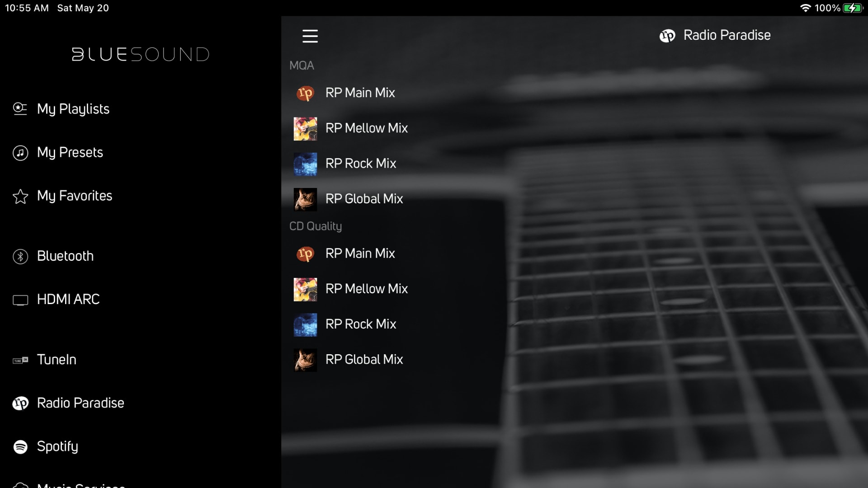
Task: Click MQA RP Rock Mix thumbnail
Action: point(305,164)
